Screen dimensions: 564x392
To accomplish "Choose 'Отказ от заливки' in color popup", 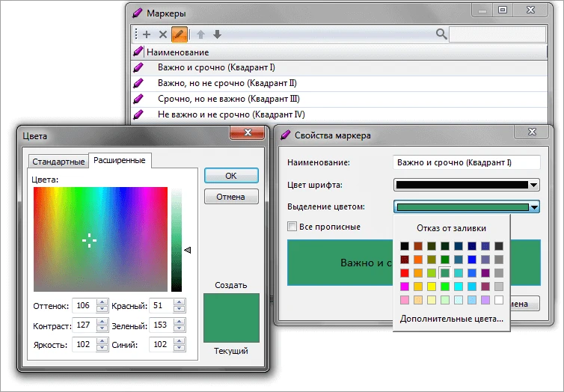I will coord(450,228).
